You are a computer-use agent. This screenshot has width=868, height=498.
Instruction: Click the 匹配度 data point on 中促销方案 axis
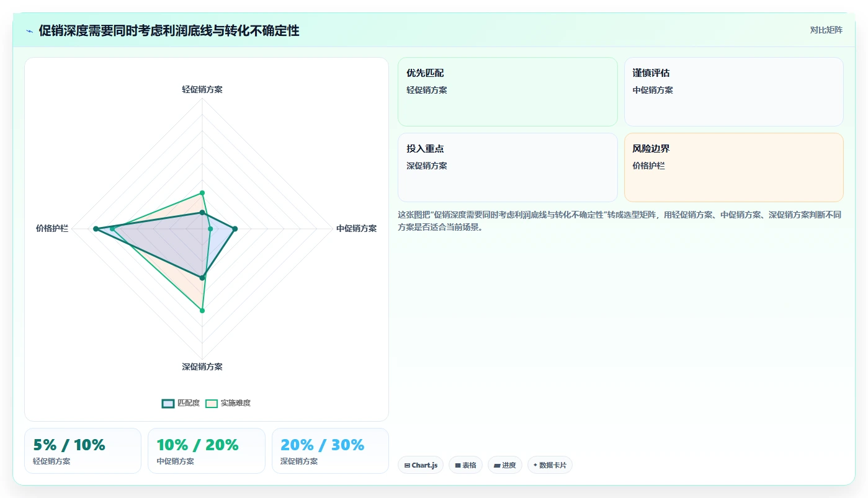[235, 229]
